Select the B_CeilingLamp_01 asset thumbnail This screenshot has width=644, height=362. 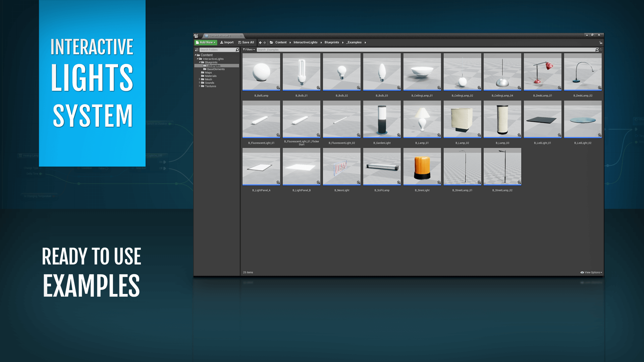pyautogui.click(x=422, y=72)
